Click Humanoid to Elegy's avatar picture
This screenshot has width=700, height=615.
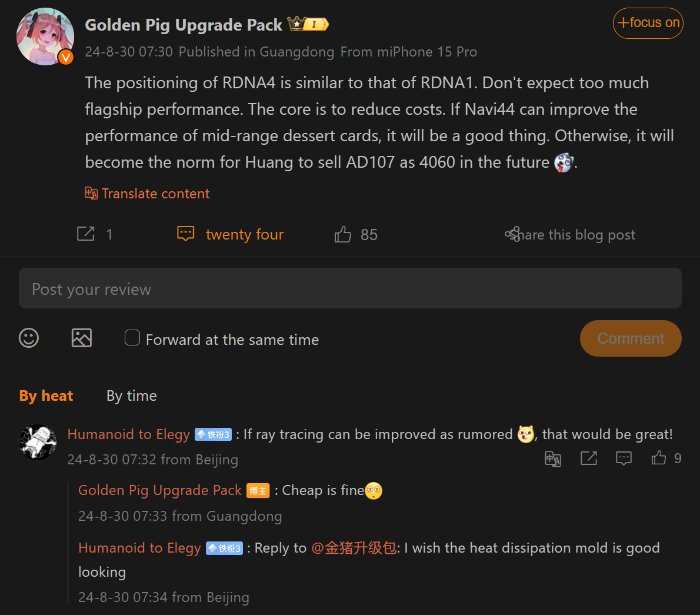tap(38, 442)
